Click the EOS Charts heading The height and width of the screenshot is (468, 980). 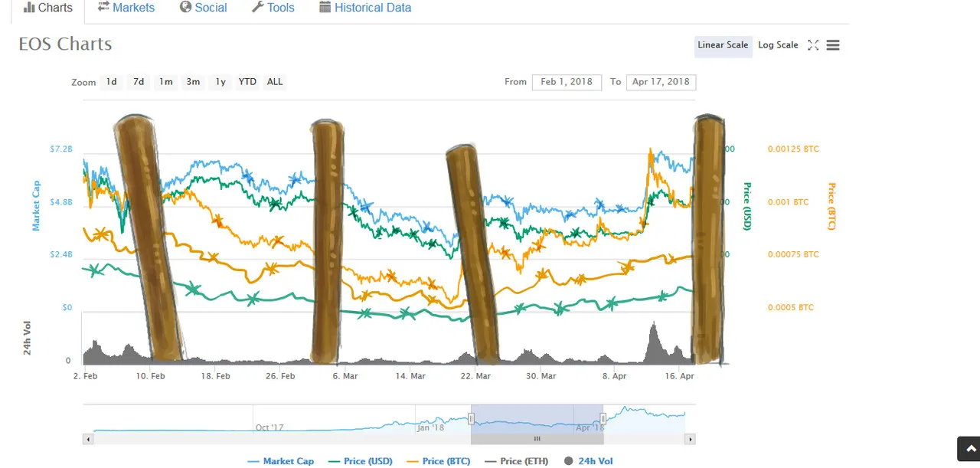(x=65, y=44)
